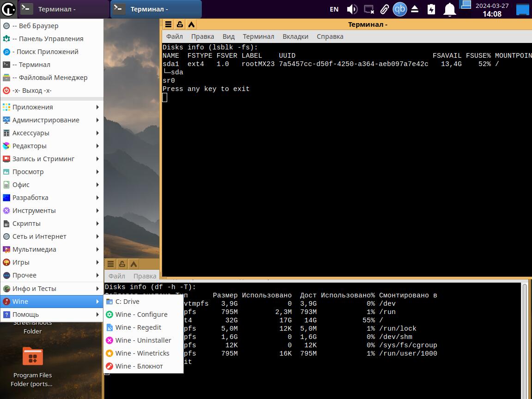Click the battery power tray icon
532x399 pixels.
[431, 9]
